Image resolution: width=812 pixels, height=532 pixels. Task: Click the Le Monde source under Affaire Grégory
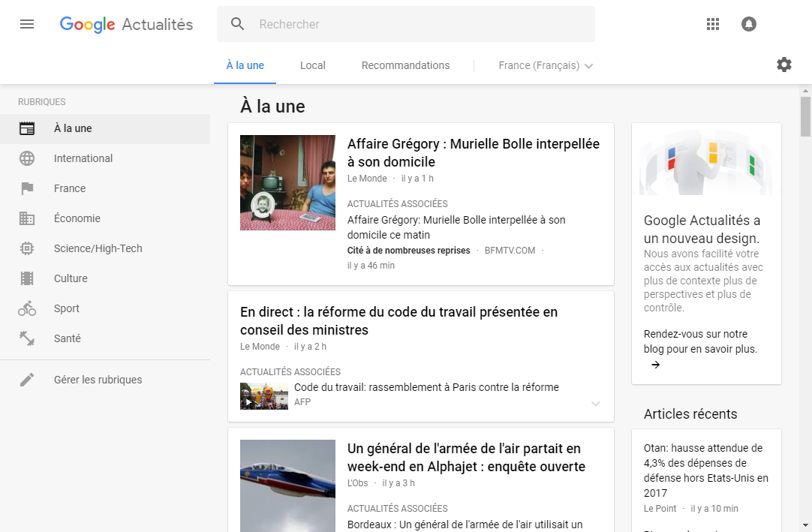click(367, 178)
